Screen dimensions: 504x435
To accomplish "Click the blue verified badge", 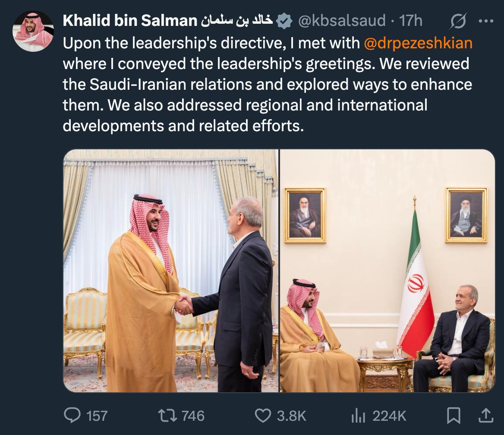I will coord(283,20).
